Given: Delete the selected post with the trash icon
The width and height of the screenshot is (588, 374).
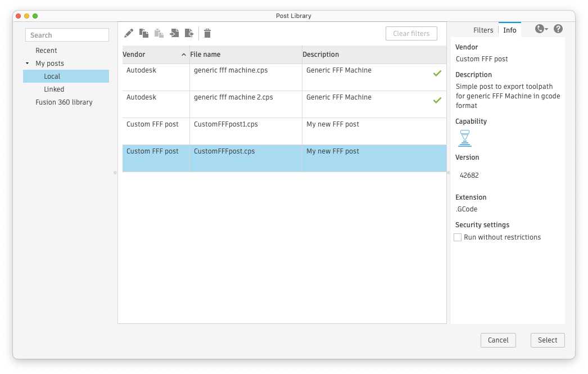Looking at the screenshot, I should (x=207, y=33).
